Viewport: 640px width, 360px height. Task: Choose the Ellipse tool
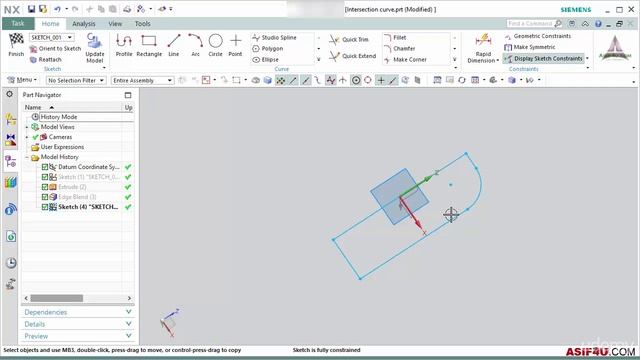point(266,60)
